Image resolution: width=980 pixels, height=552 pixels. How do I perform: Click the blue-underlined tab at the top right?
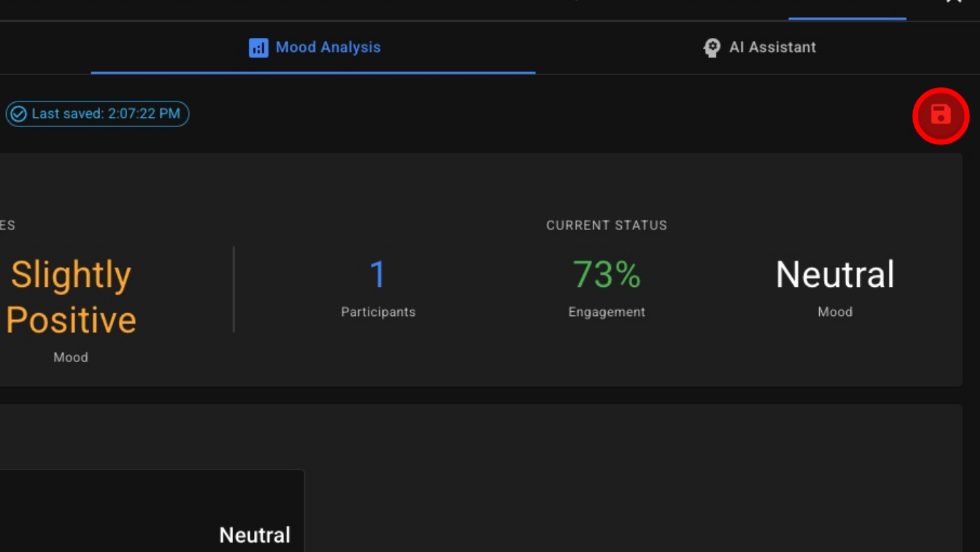(847, 9)
